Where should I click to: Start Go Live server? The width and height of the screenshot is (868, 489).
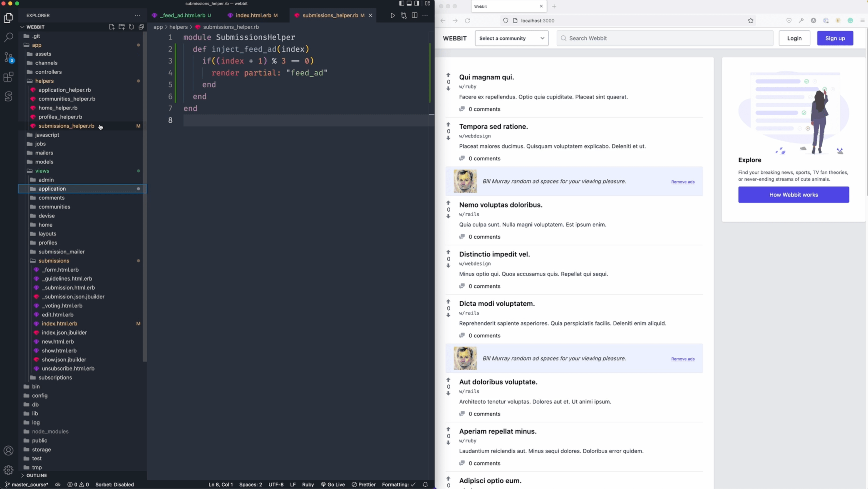tap(333, 484)
